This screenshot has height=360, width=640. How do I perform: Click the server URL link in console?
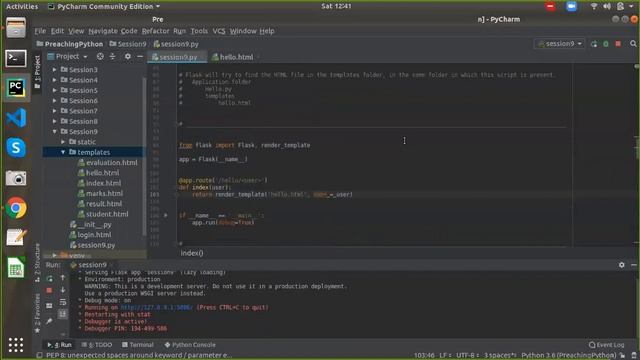[156, 307]
